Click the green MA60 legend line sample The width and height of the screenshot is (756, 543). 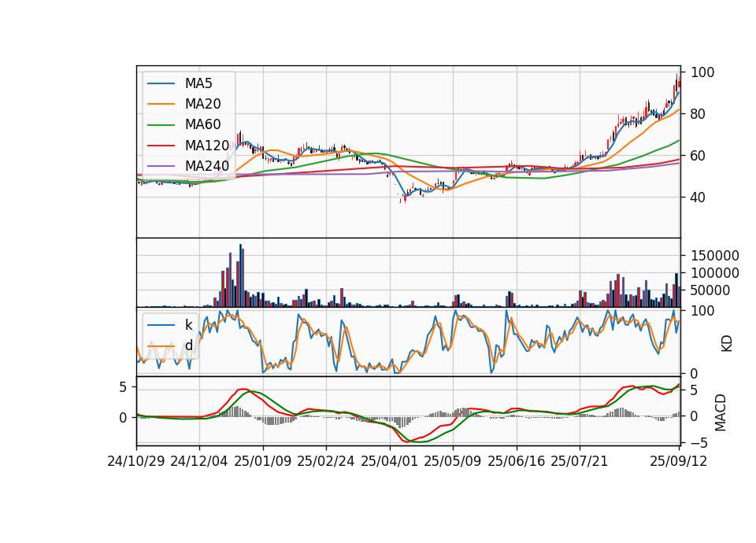pyautogui.click(x=161, y=125)
